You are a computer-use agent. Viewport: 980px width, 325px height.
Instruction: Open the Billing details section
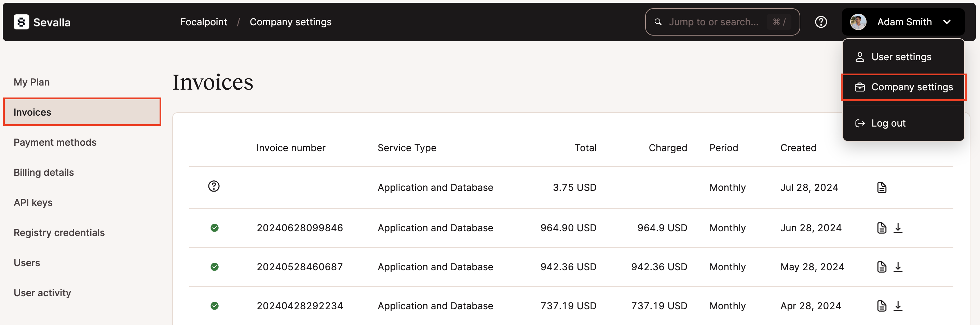coord(44,172)
